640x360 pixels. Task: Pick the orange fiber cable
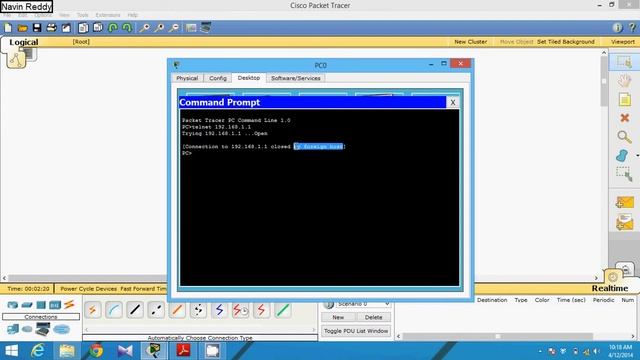177,310
